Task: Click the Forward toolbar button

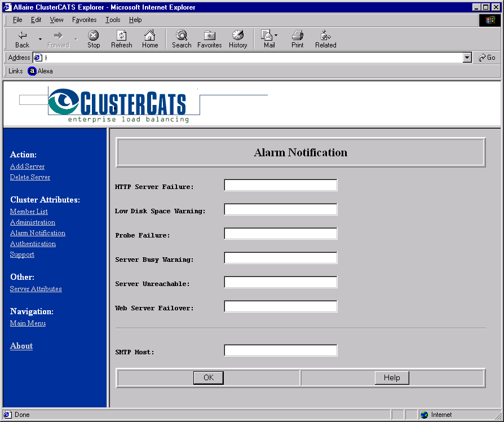Action: click(58, 39)
